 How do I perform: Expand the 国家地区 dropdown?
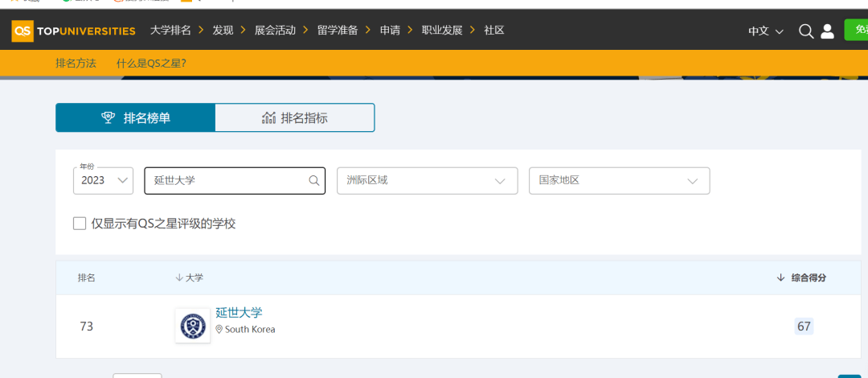(x=620, y=181)
